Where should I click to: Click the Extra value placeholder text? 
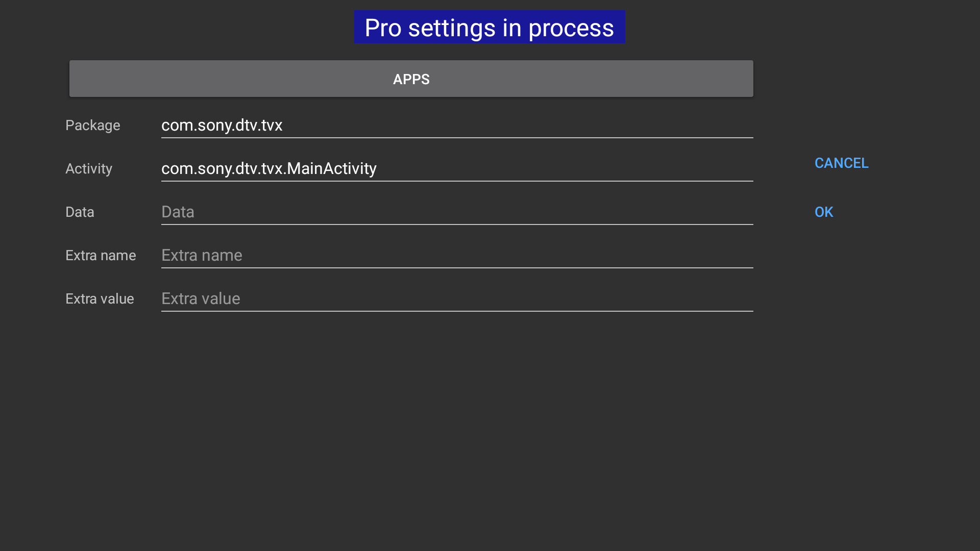201,299
